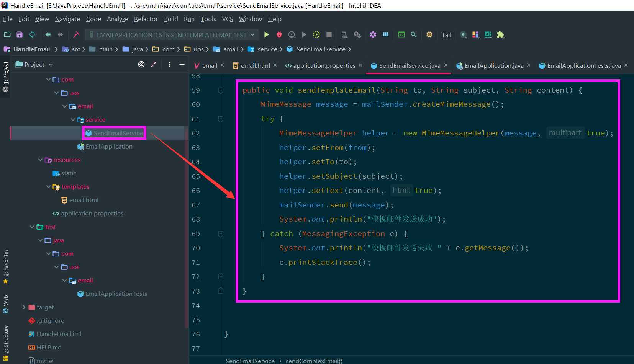Fold the method at line 59 gutter
This screenshot has width=634, height=364.
point(221,90)
